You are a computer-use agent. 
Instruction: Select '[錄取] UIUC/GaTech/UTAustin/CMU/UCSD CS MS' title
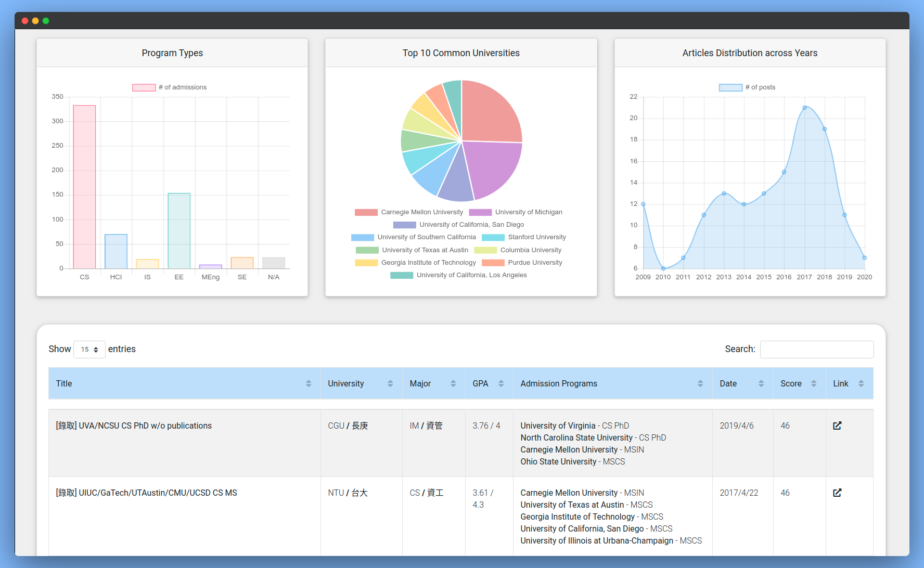click(x=146, y=493)
